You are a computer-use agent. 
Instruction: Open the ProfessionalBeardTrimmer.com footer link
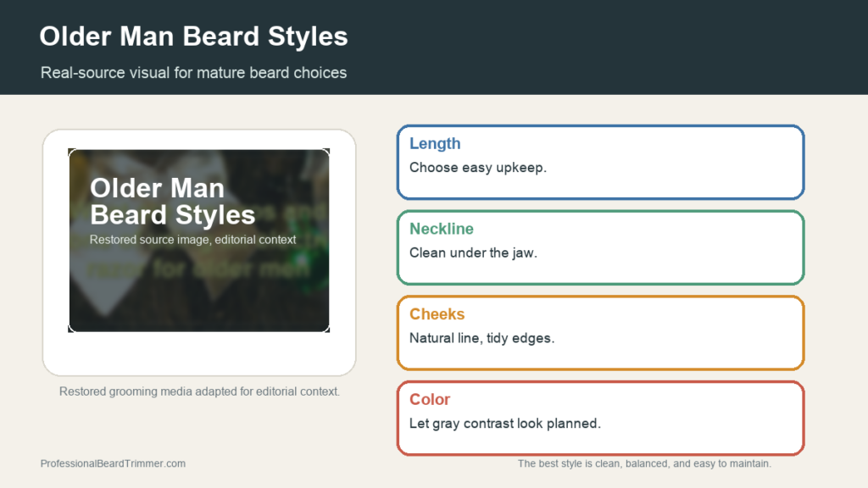pyautogui.click(x=113, y=463)
